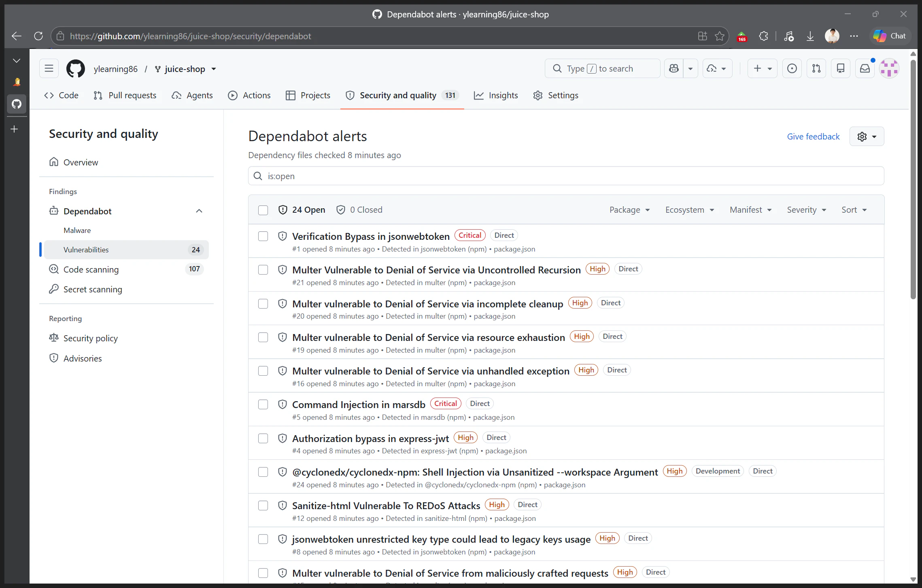Open the Sort dropdown
The image size is (922, 588).
click(854, 210)
